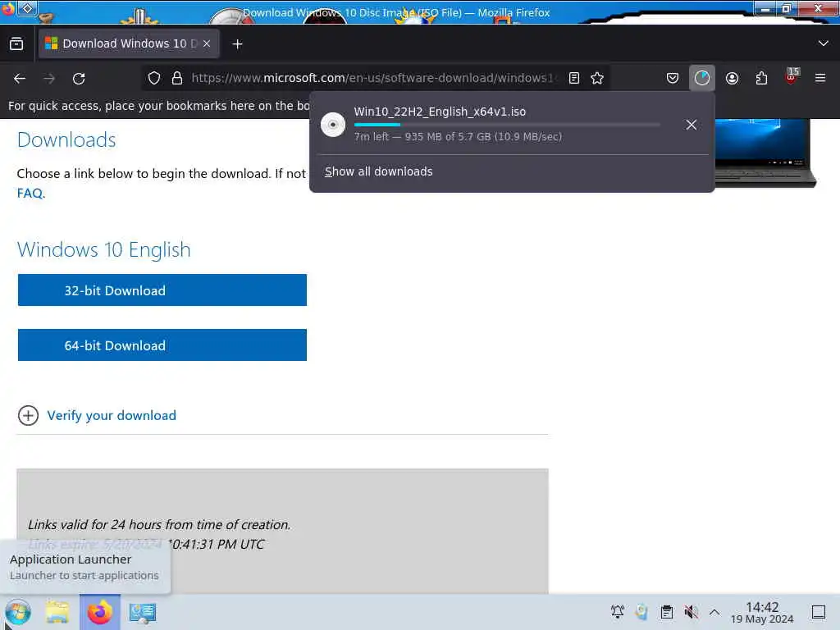Click the ISO file disc icon
840x630 pixels.
[x=333, y=125]
